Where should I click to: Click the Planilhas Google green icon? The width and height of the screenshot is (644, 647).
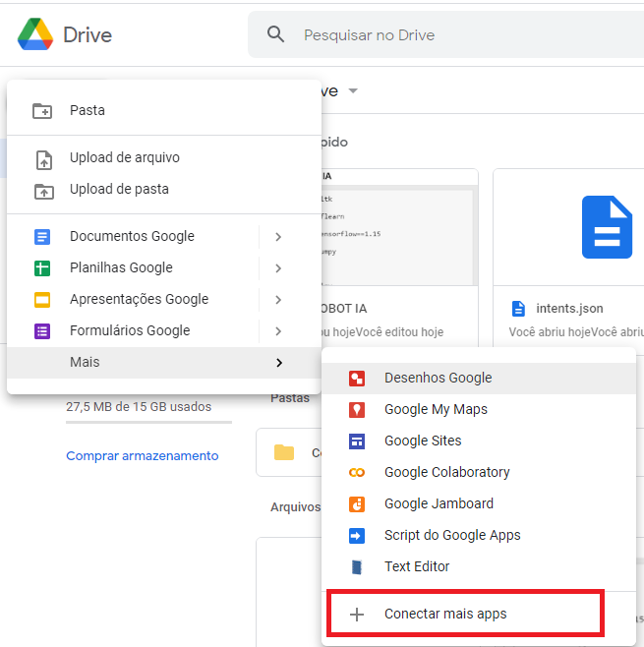(x=42, y=268)
